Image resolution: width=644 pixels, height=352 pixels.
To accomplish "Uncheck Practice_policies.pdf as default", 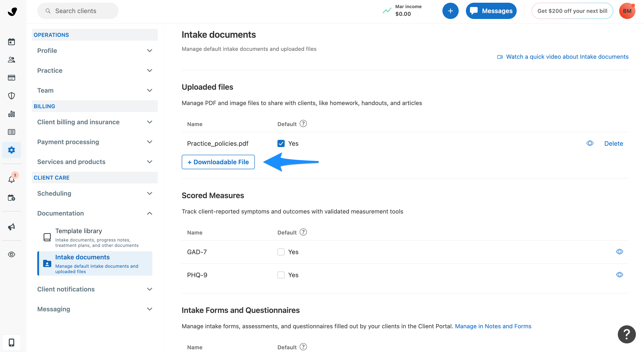I will tap(281, 143).
